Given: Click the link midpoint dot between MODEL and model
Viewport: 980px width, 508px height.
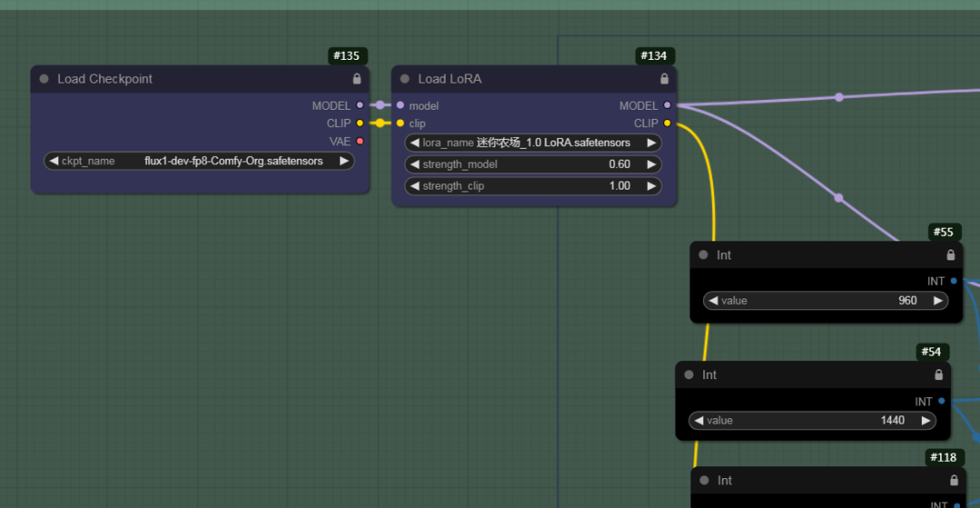Looking at the screenshot, I should [380, 105].
